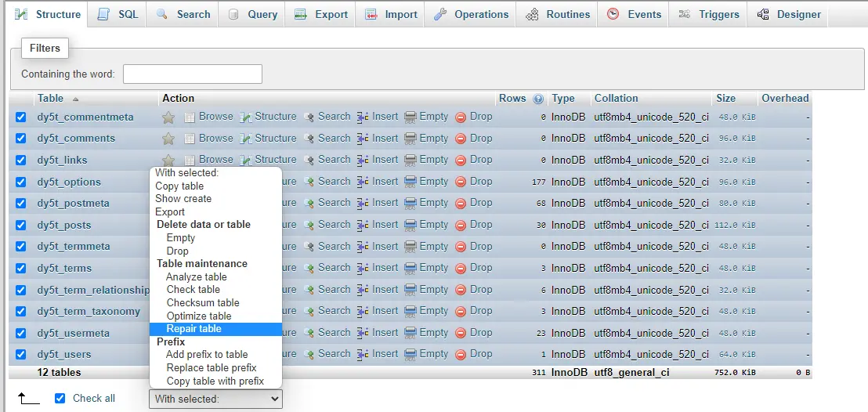The width and height of the screenshot is (868, 412).
Task: Open the dy5t_term_taxonomy table link
Action: coord(89,311)
